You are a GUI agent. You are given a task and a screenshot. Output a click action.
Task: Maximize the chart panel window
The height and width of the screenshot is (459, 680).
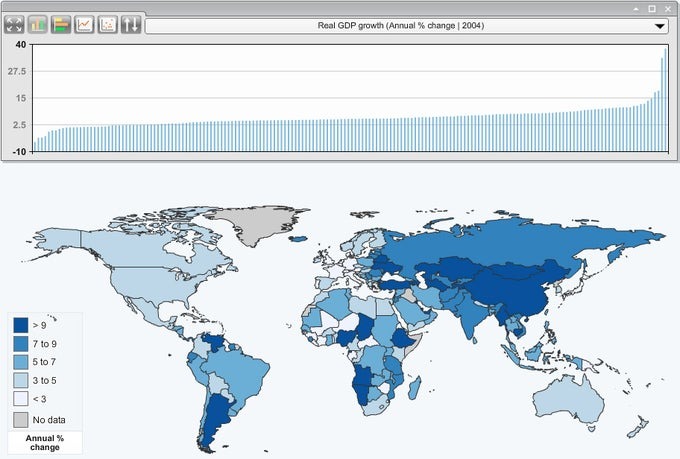652,7
